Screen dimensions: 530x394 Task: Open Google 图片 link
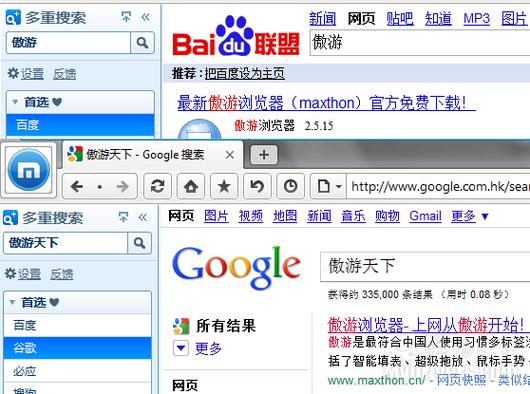pos(216,216)
